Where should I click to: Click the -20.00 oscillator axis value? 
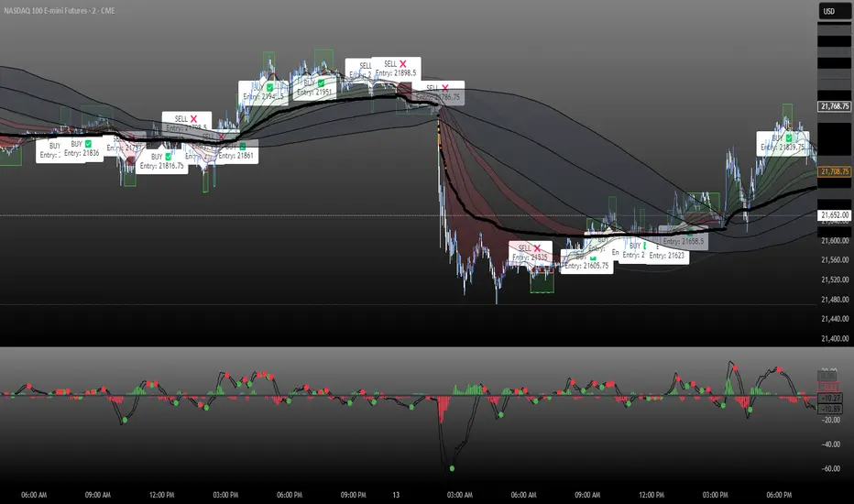click(831, 420)
